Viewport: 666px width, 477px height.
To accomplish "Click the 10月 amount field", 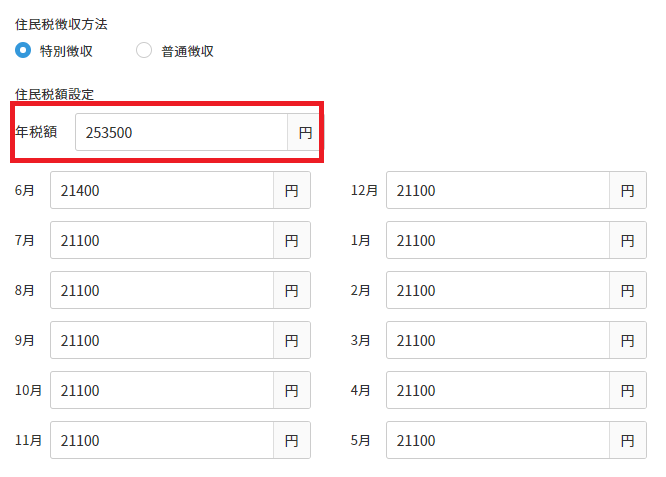I will pos(162,390).
